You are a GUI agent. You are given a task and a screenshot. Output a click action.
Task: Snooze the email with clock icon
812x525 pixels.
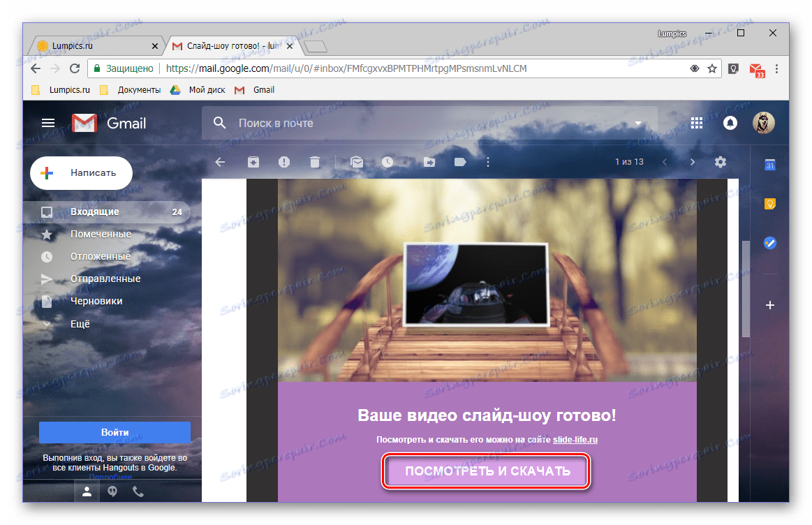(x=387, y=162)
